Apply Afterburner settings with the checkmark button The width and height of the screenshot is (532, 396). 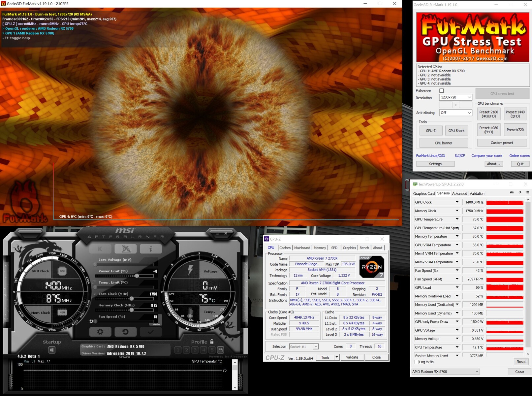point(151,332)
